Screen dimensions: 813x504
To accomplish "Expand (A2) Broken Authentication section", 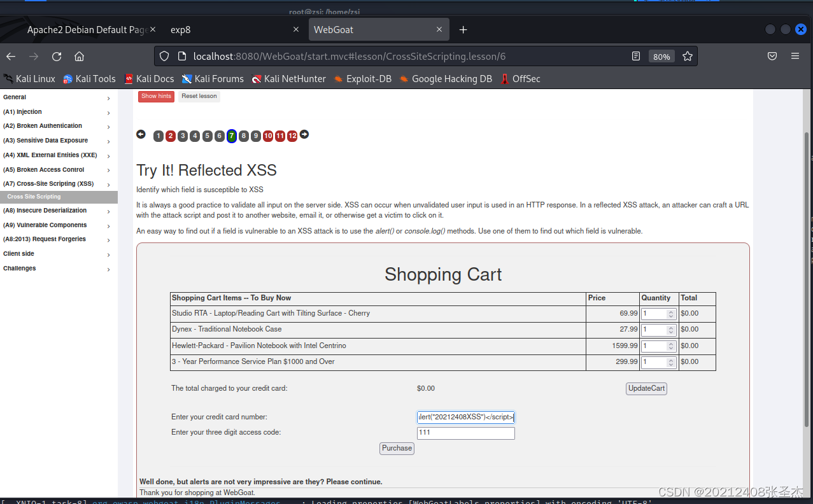I will pos(59,126).
